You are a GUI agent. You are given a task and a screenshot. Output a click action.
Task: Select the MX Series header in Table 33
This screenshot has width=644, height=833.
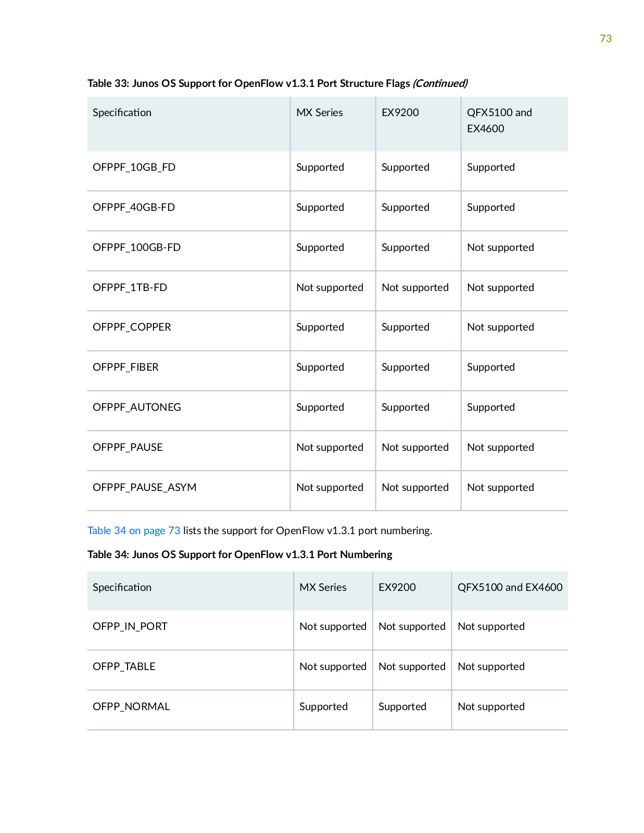[x=320, y=112]
